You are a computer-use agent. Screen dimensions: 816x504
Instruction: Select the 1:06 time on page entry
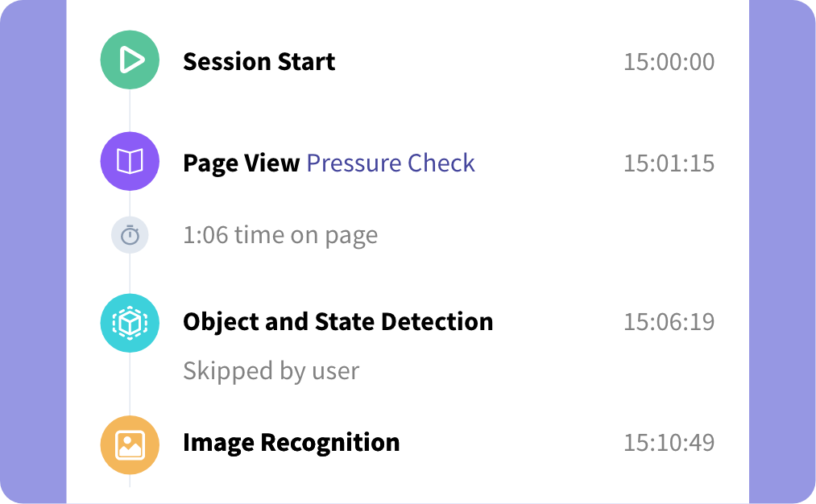(280, 234)
